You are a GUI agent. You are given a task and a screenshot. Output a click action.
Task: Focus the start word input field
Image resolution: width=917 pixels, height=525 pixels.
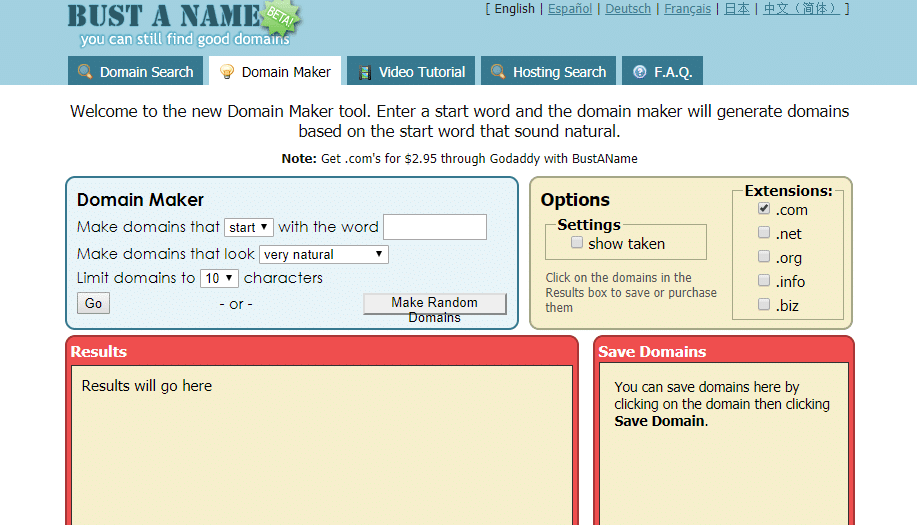coord(435,227)
